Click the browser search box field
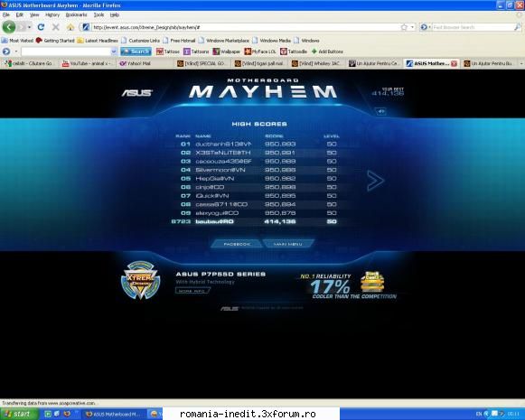The height and width of the screenshot is (420, 525). 472,27
